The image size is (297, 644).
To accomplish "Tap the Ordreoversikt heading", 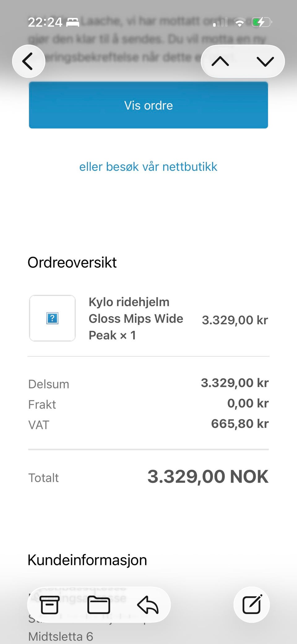I will click(x=72, y=262).
